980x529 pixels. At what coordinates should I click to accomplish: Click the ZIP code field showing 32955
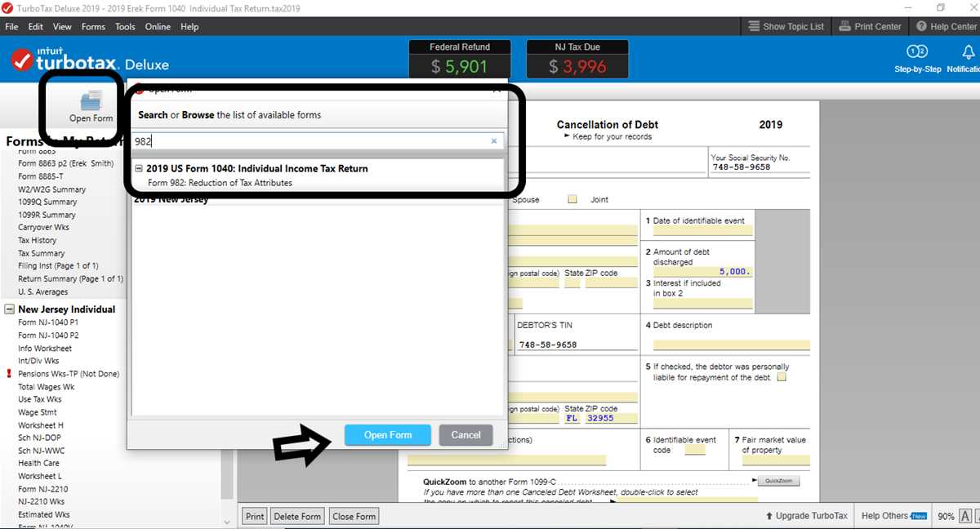point(612,418)
